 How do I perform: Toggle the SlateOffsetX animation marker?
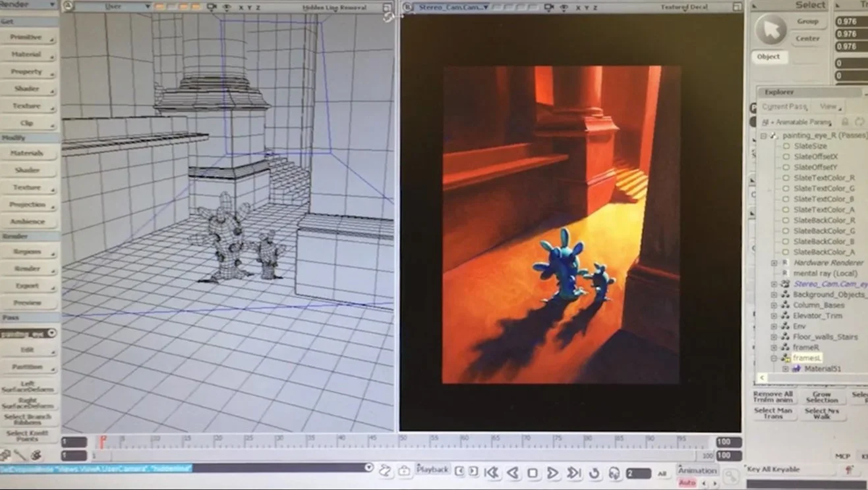(786, 157)
